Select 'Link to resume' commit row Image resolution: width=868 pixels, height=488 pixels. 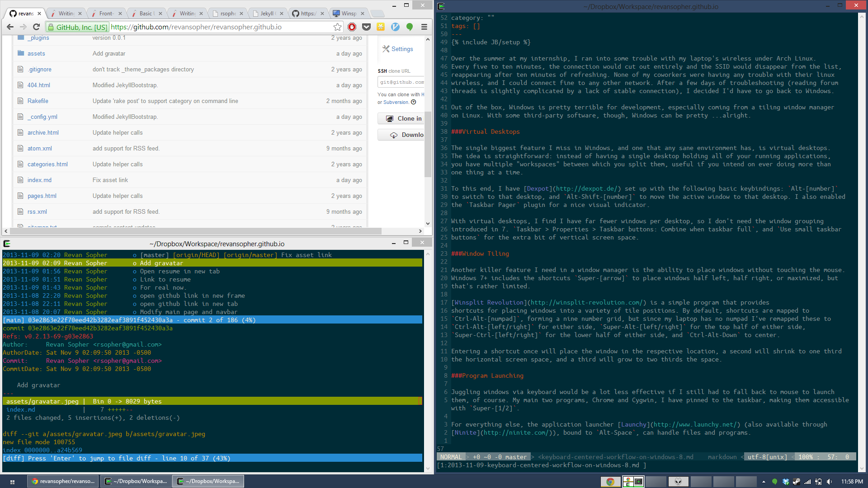[x=212, y=279]
